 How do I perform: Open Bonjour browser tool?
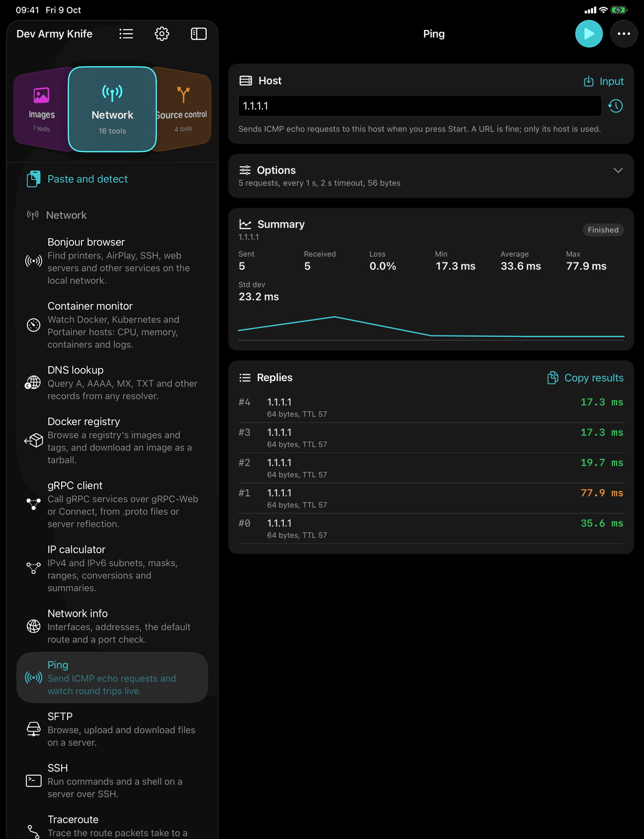pos(112,261)
